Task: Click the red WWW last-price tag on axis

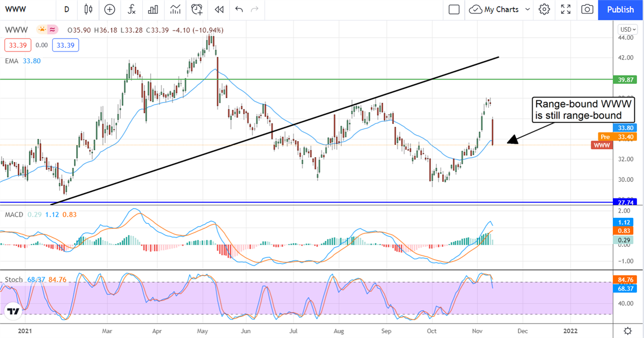Action: click(x=602, y=145)
